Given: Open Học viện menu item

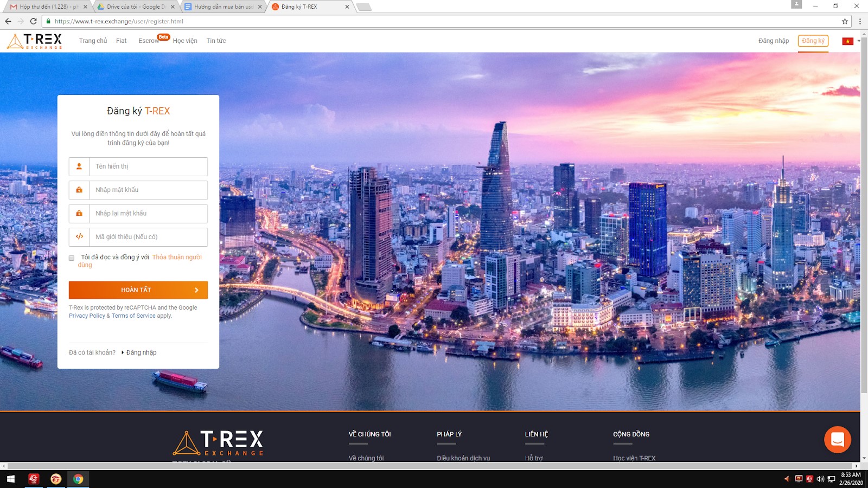Looking at the screenshot, I should pyautogui.click(x=185, y=41).
